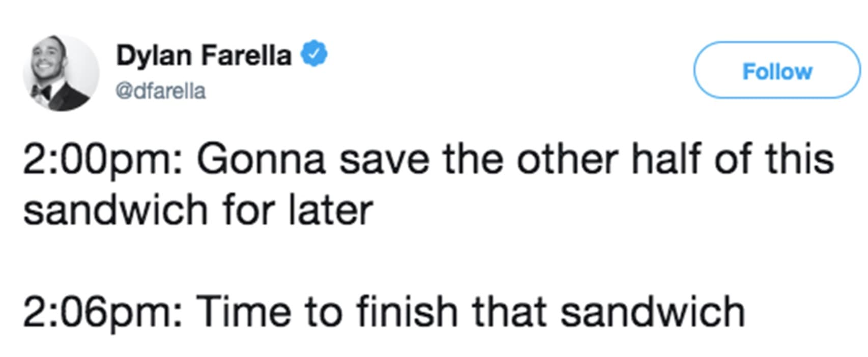Click the word "later" in the tweet
Image resolution: width=868 pixels, height=357 pixels.
pyautogui.click(x=331, y=210)
